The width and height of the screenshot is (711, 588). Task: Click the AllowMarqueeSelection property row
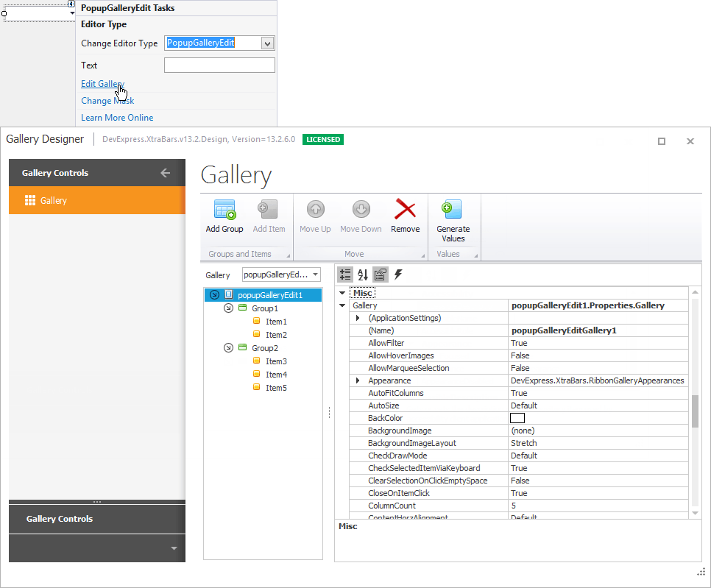point(519,368)
